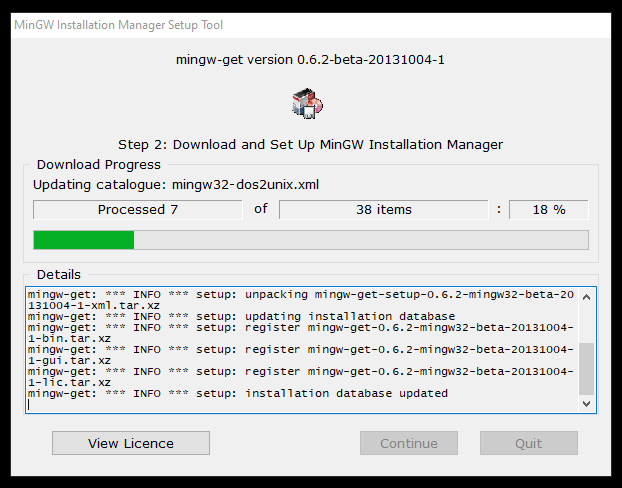This screenshot has width=622, height=488.
Task: Click the 'Step 2: Download and Set Up' heading
Action: pyautogui.click(x=310, y=144)
